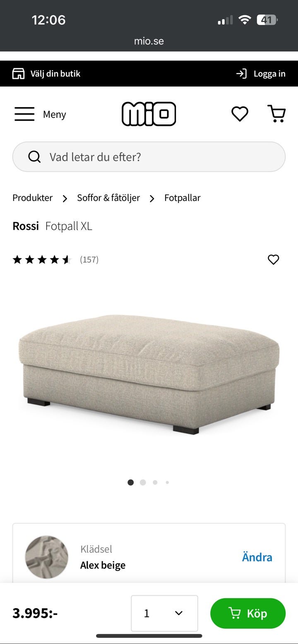Open the shopping cart icon

point(276,114)
